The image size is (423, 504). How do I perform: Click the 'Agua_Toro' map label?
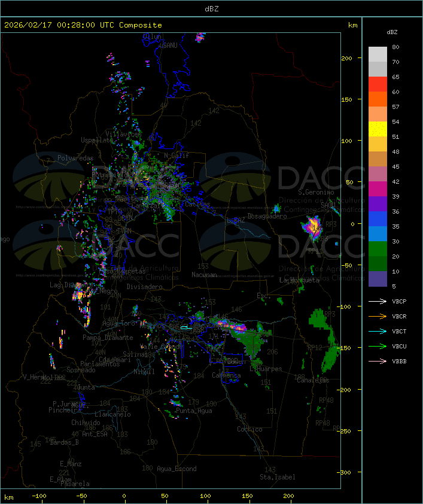pos(118,324)
